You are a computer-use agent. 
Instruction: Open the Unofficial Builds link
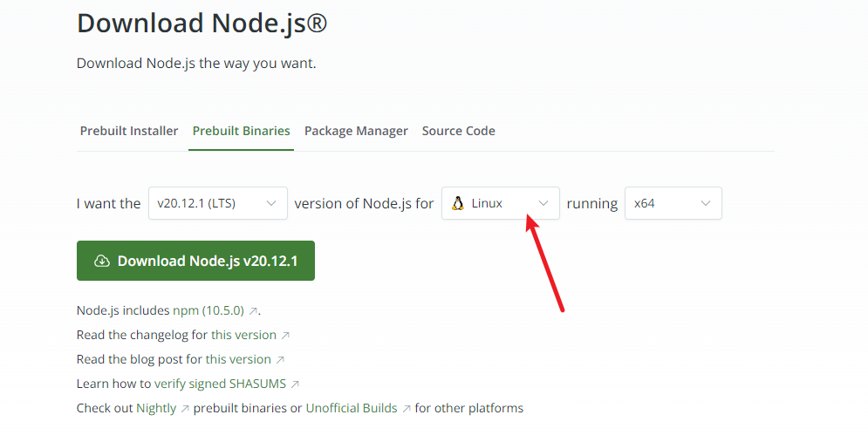pyautogui.click(x=352, y=408)
